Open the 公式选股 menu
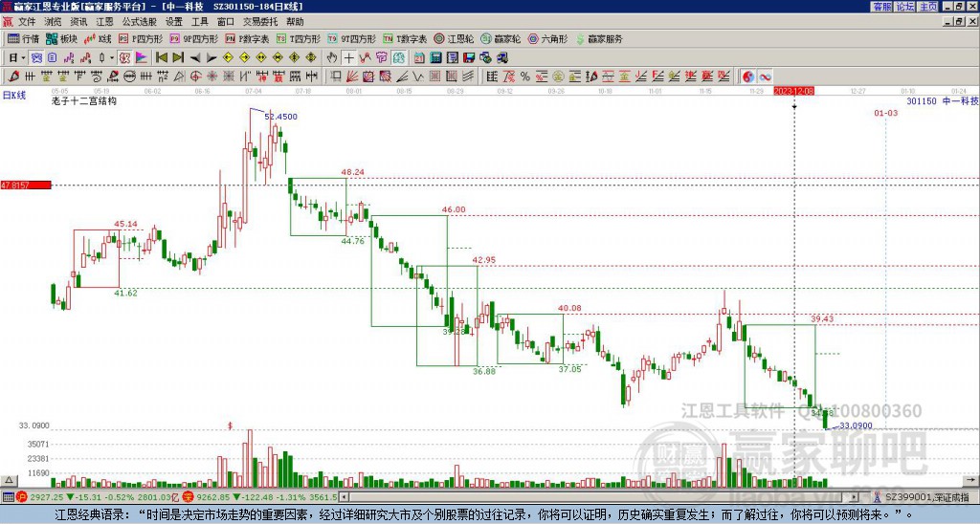The image size is (980, 524). click(140, 22)
